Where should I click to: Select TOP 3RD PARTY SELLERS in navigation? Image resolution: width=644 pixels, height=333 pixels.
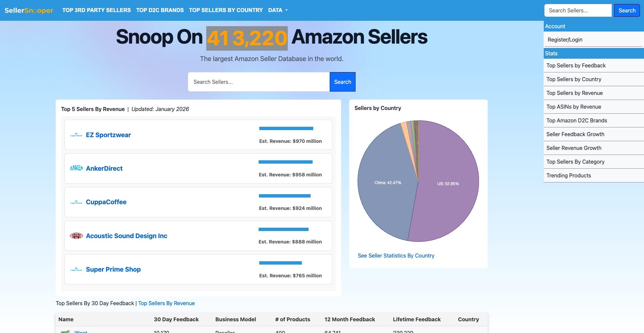(97, 10)
